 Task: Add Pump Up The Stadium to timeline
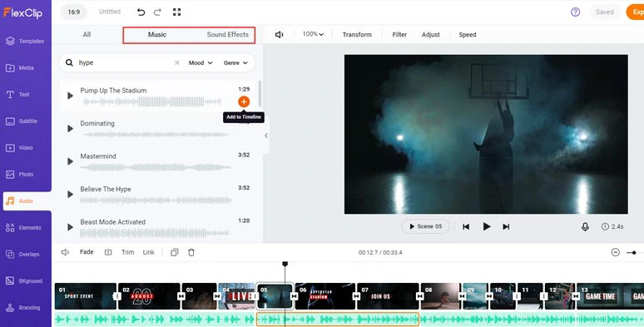pos(244,102)
